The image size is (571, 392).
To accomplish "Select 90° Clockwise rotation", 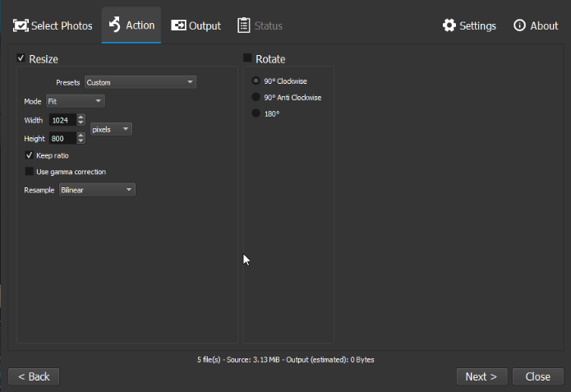I will tap(256, 81).
